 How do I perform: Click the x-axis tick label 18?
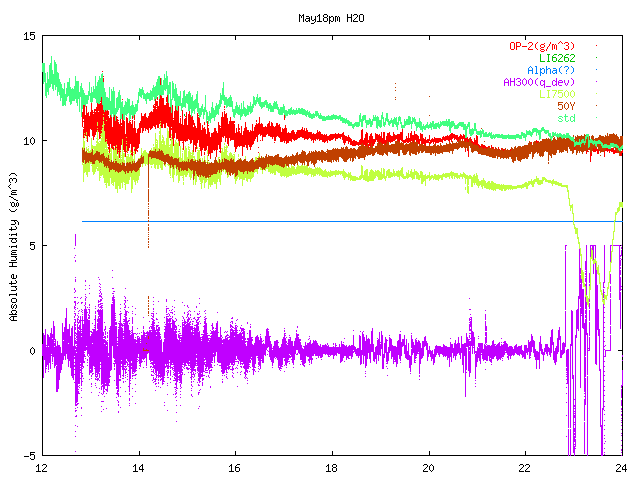(331, 468)
